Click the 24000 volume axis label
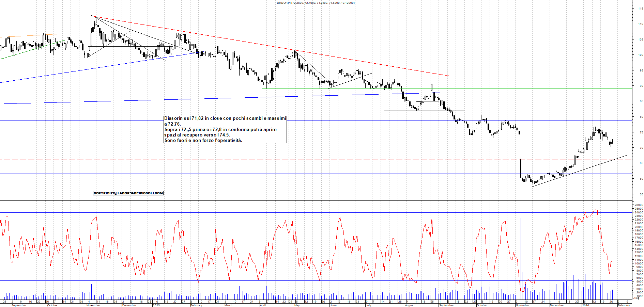 point(639,212)
